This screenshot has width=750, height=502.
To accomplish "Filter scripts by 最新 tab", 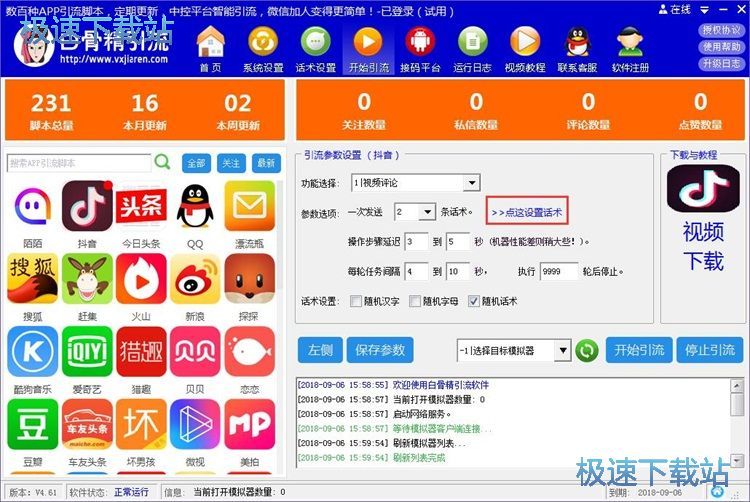I will click(x=266, y=163).
